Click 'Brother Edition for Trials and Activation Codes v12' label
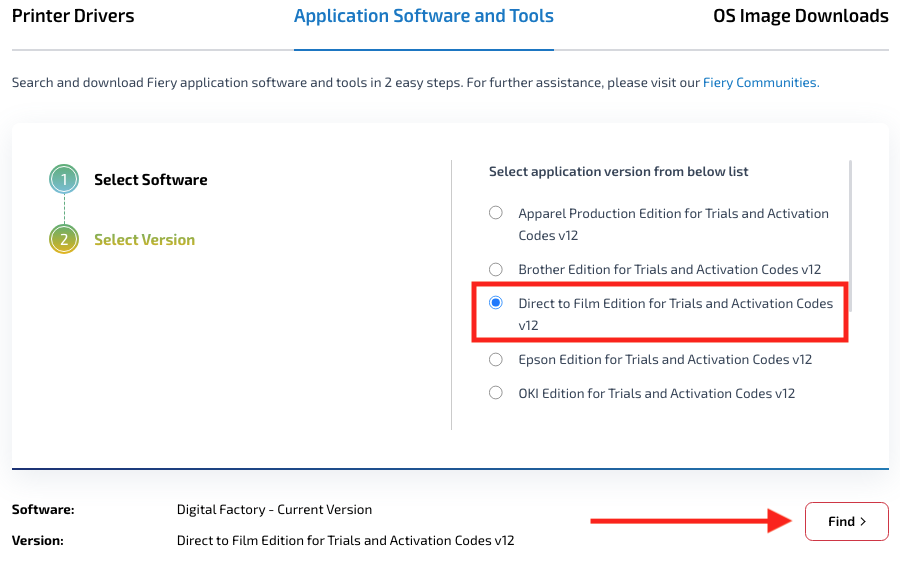Viewport: 900px width, 562px height. tap(670, 269)
